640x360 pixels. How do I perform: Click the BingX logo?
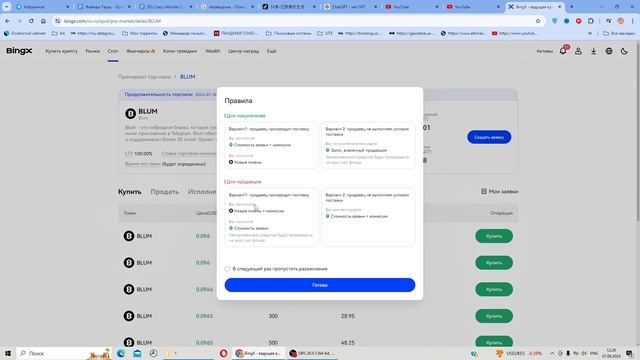[x=19, y=51]
